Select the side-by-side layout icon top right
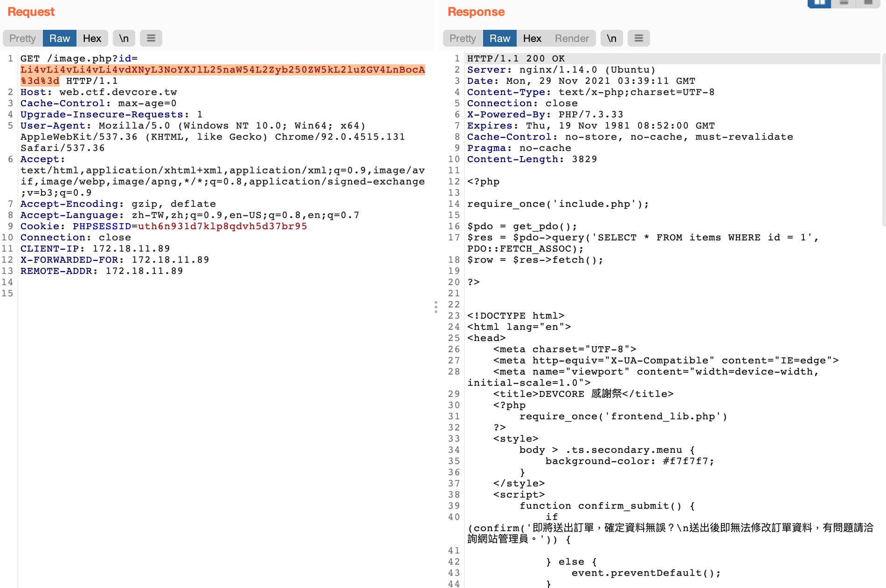 819,3
